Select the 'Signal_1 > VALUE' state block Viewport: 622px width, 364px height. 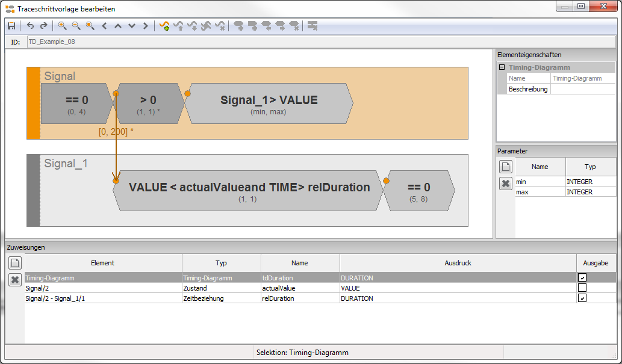click(x=269, y=103)
